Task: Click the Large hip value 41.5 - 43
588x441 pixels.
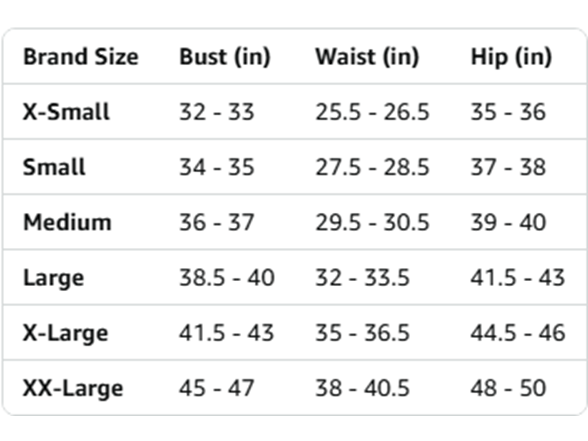Action: pos(518,278)
